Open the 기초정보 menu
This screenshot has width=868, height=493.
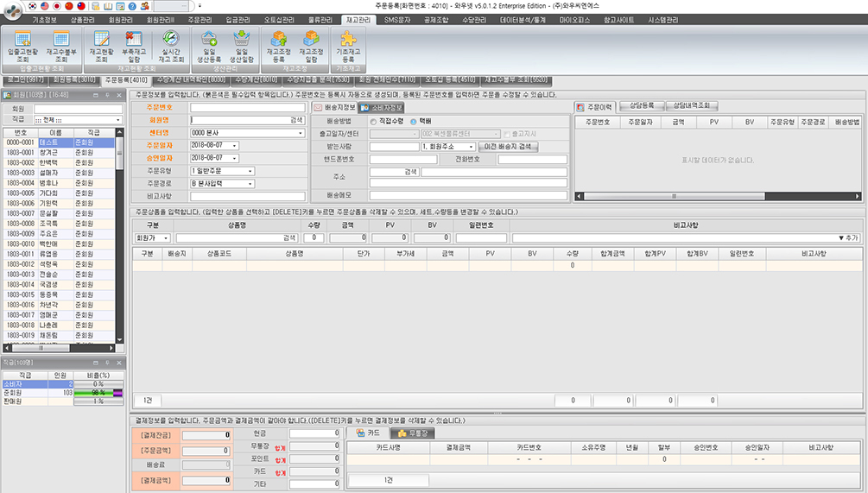(44, 20)
